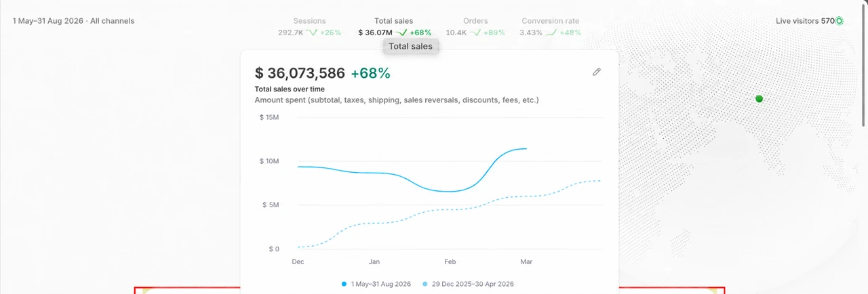Click the Total sales tooltip

411,46
